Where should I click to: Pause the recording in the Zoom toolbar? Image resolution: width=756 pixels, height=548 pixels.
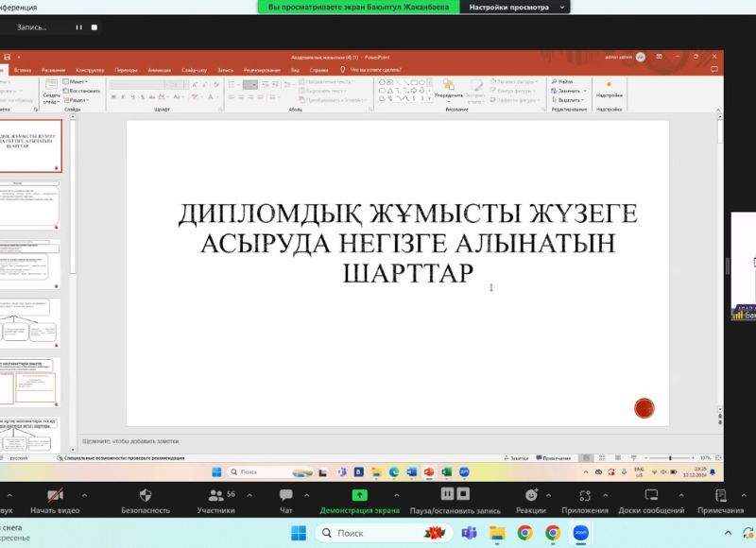click(448, 495)
